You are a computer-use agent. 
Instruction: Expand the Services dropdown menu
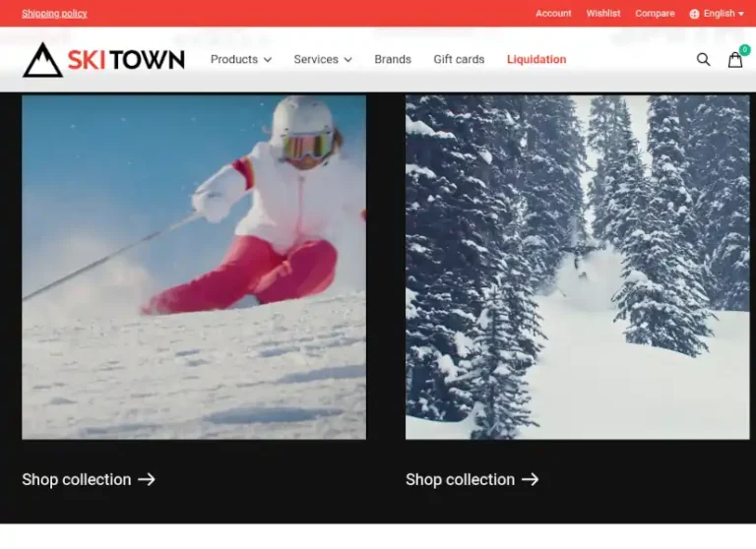point(323,59)
